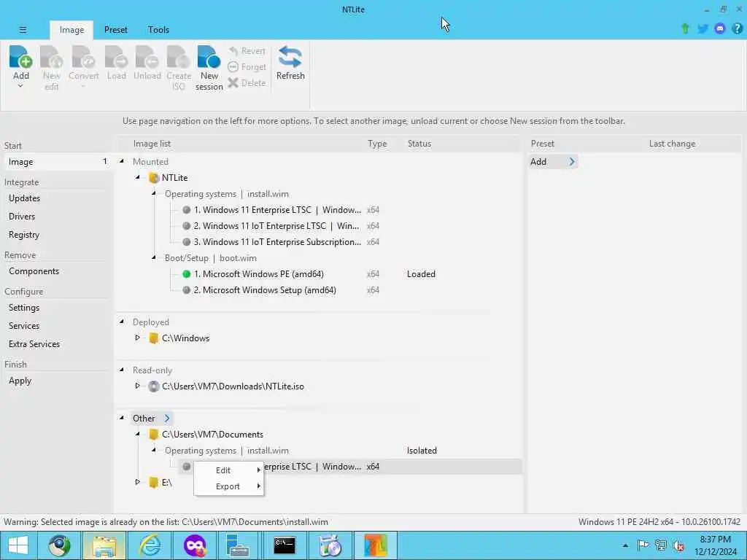Open the Twitter link icon
The height and width of the screenshot is (560, 747).
[x=703, y=28]
